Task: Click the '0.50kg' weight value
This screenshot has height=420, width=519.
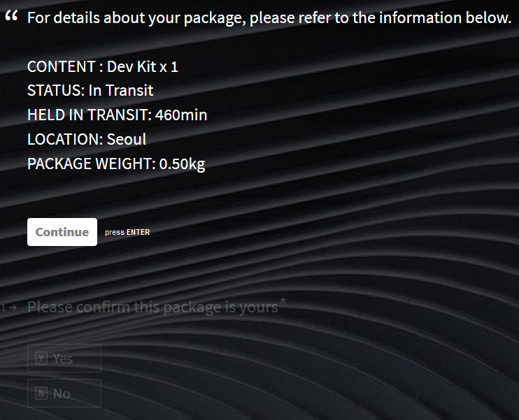Action: (182, 164)
